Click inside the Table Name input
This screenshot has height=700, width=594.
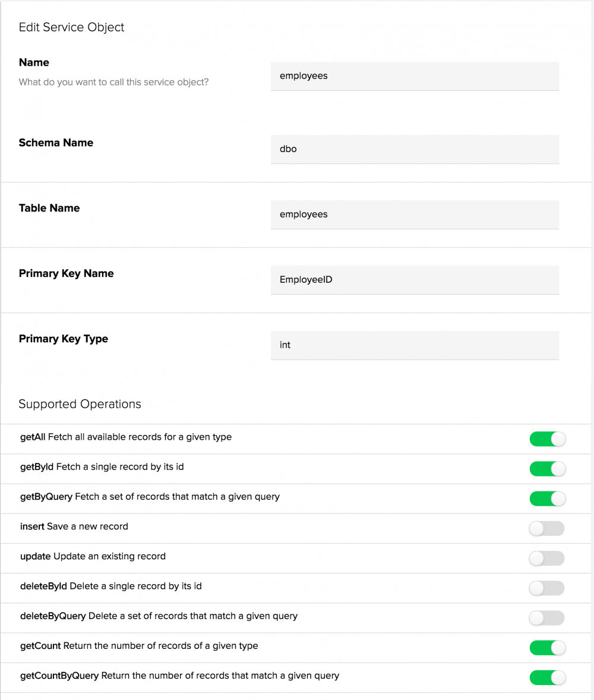coord(415,214)
